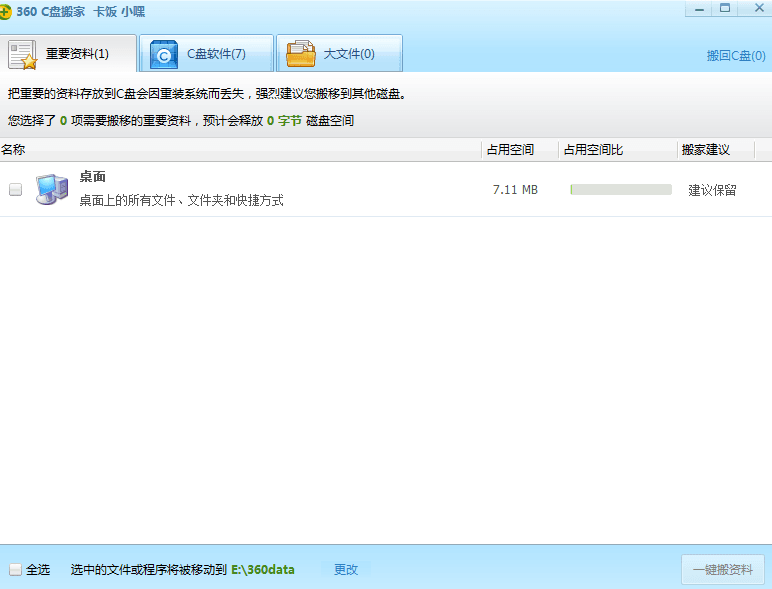Click 更改 to change destination folder
Screen dimensions: 772x589
[345, 569]
